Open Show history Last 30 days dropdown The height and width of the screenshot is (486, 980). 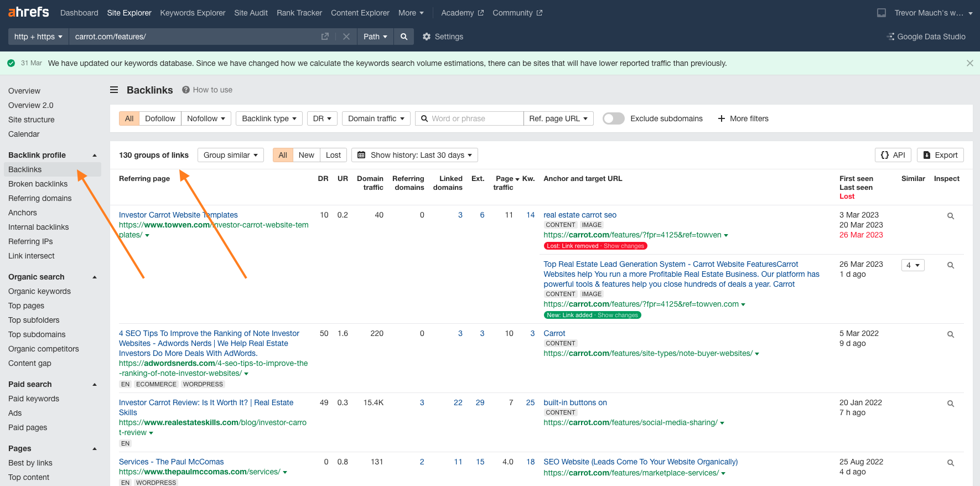point(414,155)
